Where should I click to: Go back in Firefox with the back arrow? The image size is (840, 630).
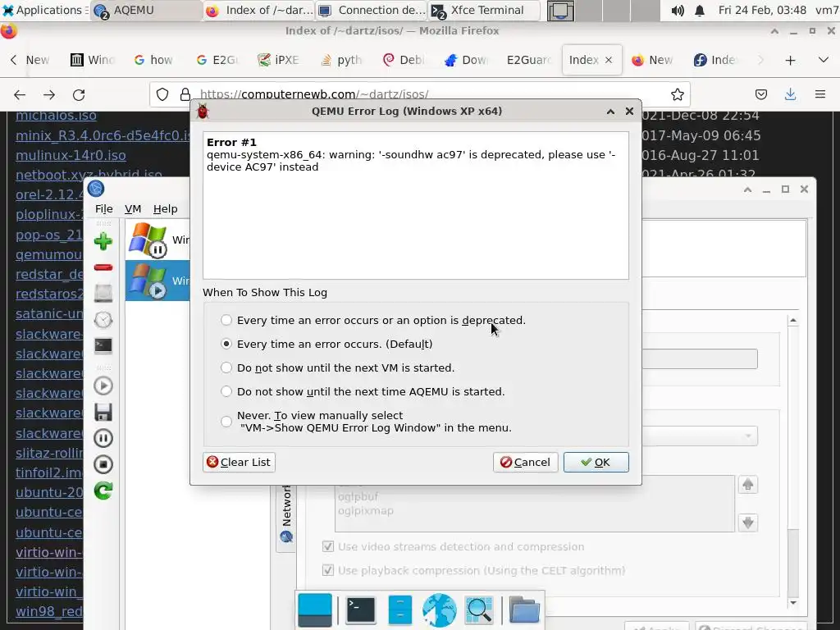tap(20, 95)
